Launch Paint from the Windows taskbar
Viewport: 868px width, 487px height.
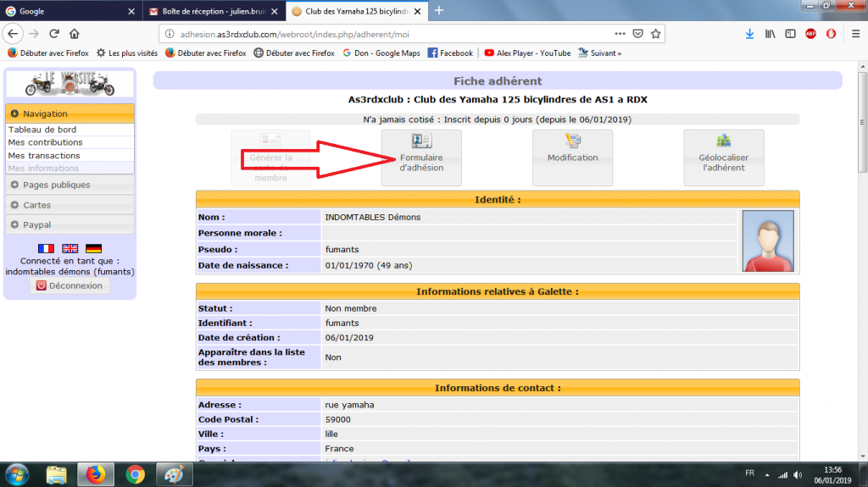tap(175, 473)
